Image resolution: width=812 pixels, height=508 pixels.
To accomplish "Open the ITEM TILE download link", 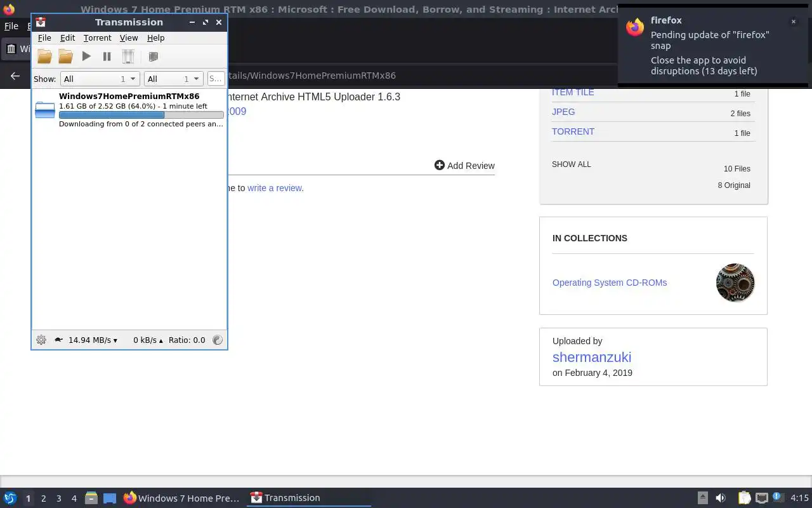I will (x=573, y=92).
